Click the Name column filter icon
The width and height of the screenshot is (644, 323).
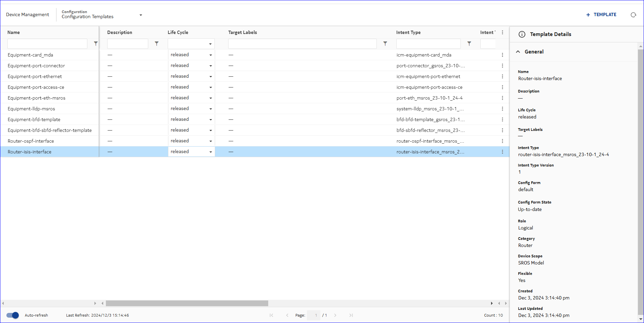(x=95, y=44)
